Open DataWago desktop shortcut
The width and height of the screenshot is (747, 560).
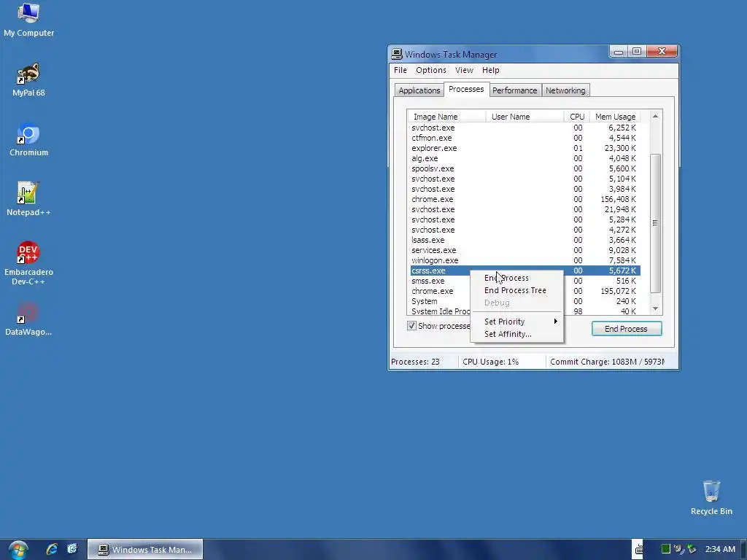pos(28,319)
